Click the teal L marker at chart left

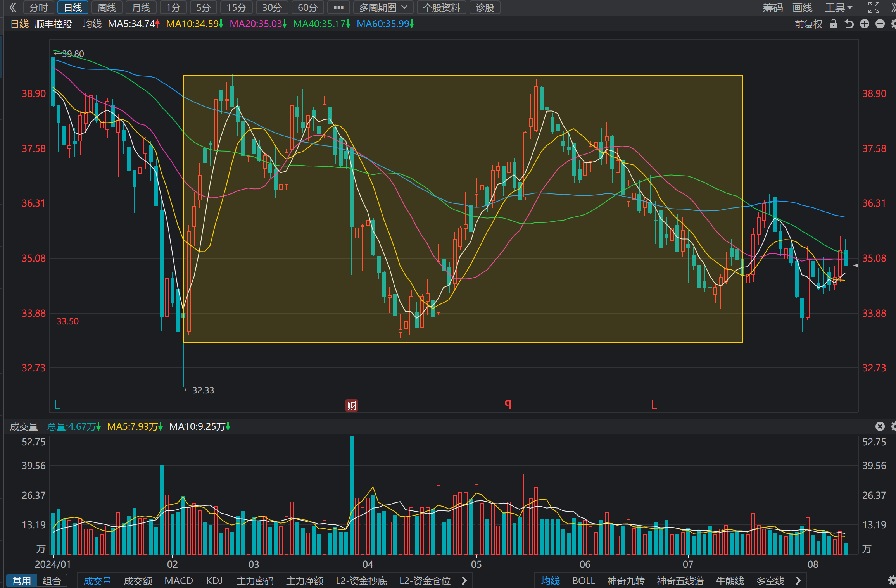click(57, 405)
